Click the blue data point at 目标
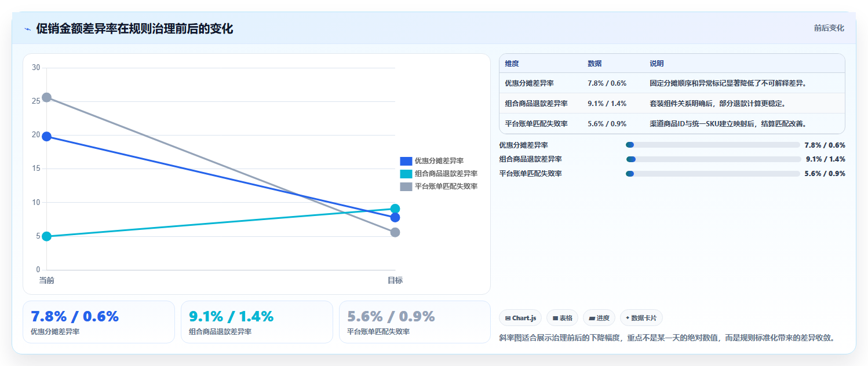This screenshot has height=366, width=868. 395,218
